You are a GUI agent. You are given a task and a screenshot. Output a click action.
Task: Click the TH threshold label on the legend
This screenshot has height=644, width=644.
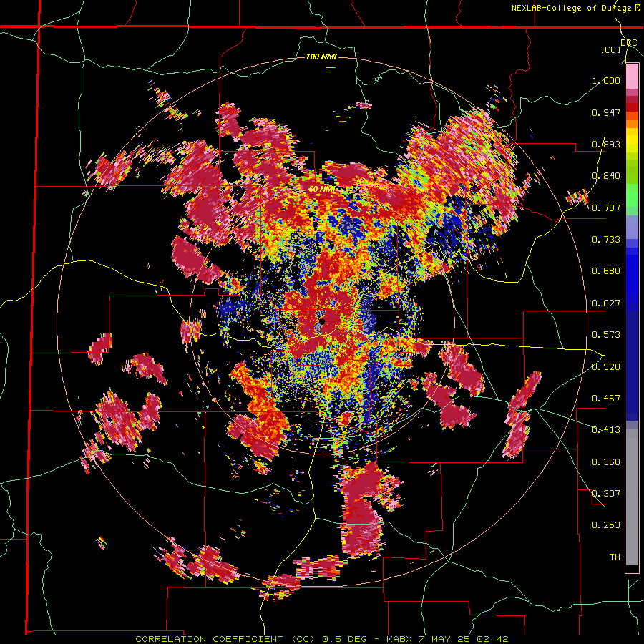click(615, 557)
